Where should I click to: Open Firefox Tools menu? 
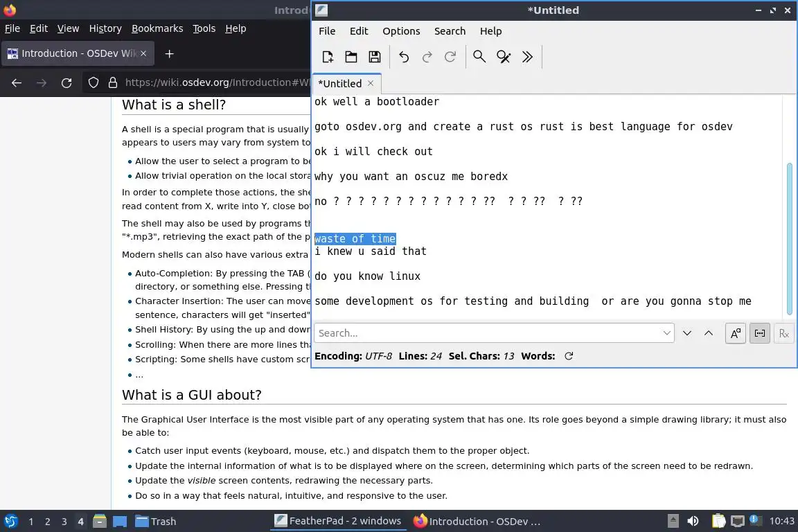(204, 28)
